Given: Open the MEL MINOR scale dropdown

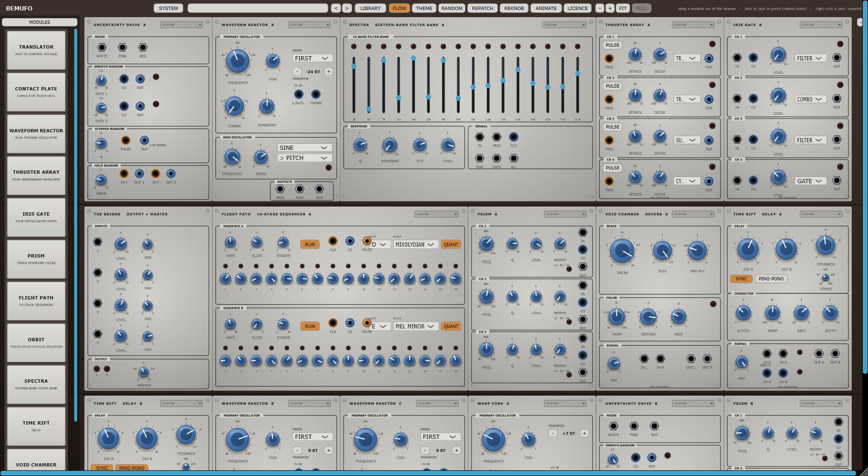Looking at the screenshot, I should [415, 326].
